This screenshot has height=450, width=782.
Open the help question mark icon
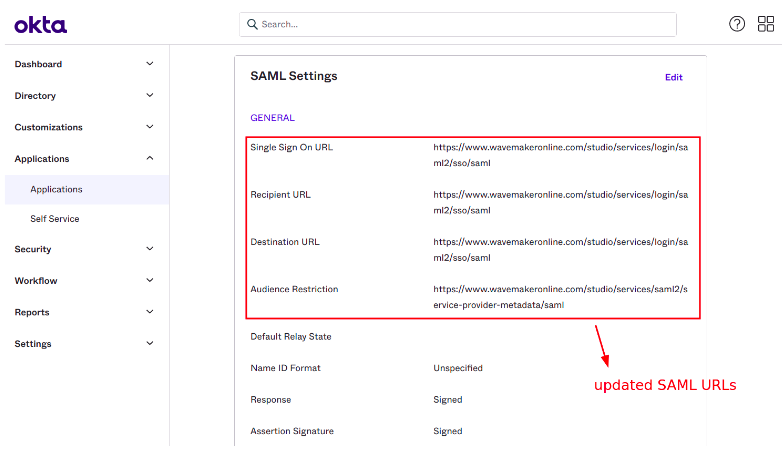737,24
